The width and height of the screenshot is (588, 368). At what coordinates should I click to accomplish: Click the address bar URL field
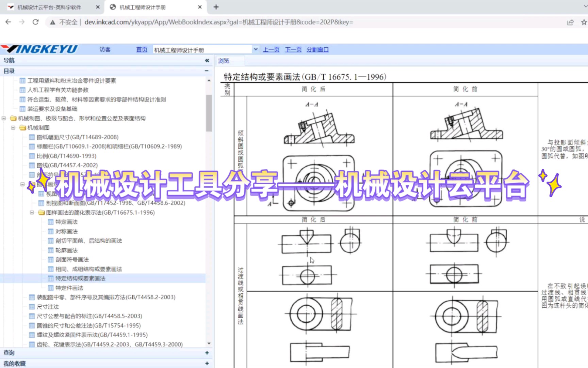click(x=219, y=22)
